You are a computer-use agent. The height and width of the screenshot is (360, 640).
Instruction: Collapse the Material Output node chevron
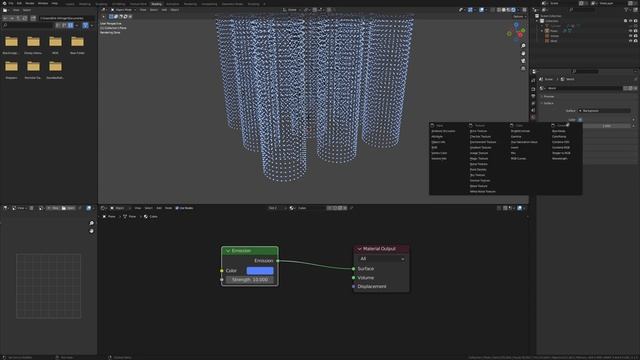pyautogui.click(x=360, y=249)
